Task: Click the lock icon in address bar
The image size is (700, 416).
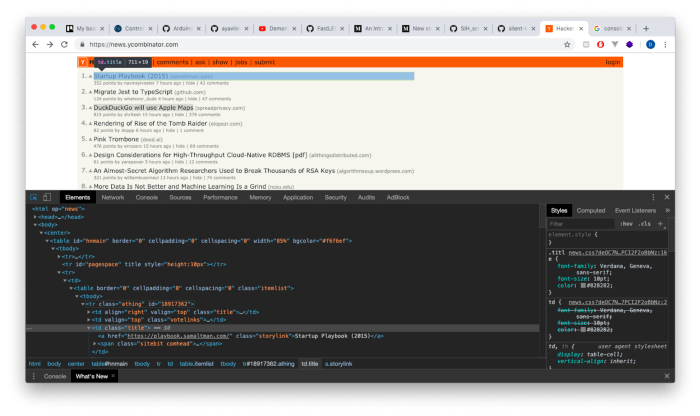Action: pos(82,44)
